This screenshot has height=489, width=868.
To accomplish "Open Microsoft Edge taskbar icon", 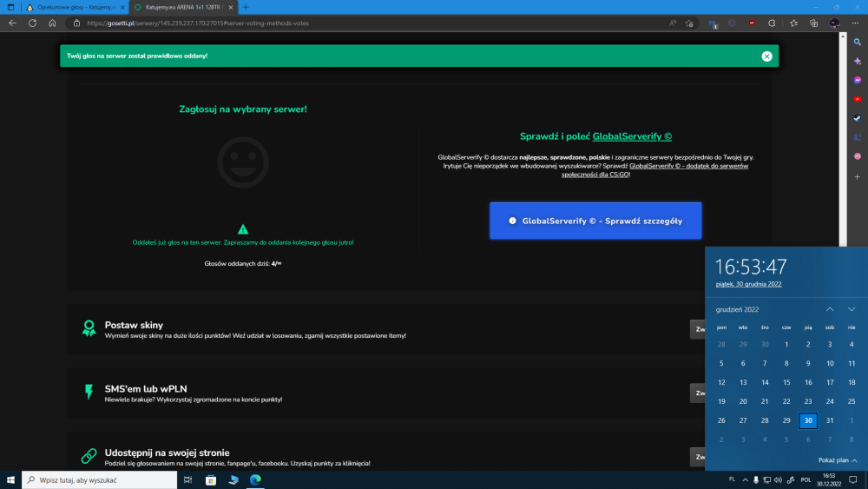I will [255, 479].
